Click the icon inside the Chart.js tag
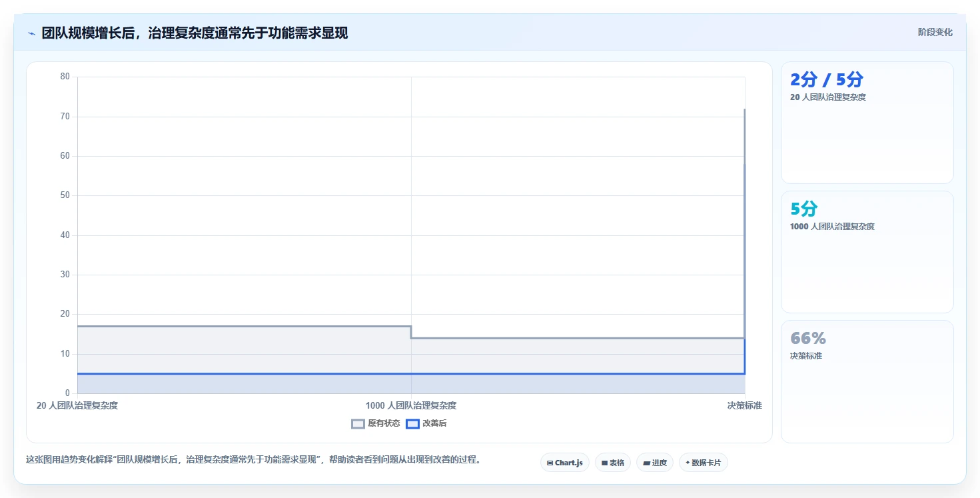 (x=550, y=463)
